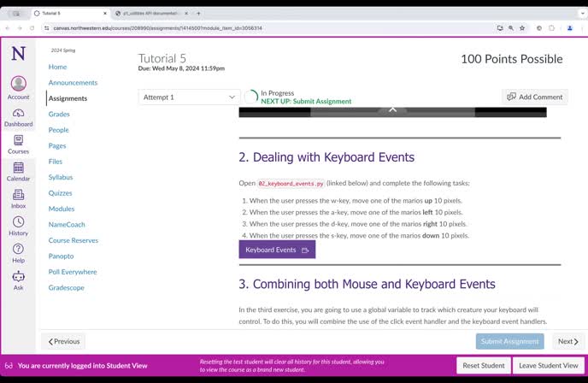This screenshot has height=383, width=588.
Task: Click the 02_keyboard_events.py code text
Action: pyautogui.click(x=291, y=184)
